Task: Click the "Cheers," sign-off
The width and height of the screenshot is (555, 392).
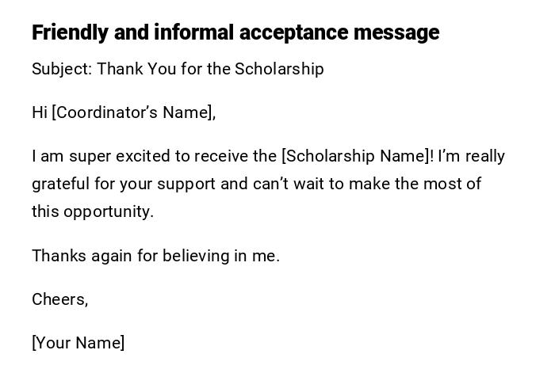Action: click(59, 299)
